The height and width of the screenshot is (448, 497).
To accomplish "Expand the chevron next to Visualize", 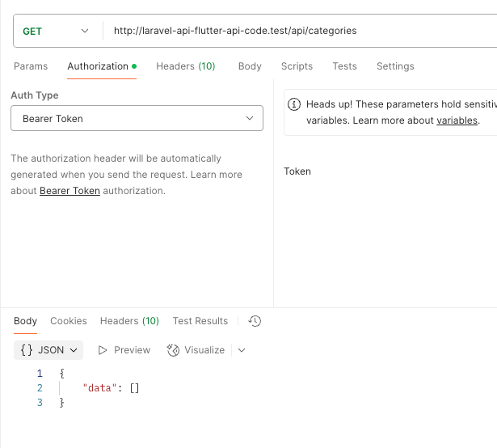I will (x=241, y=350).
